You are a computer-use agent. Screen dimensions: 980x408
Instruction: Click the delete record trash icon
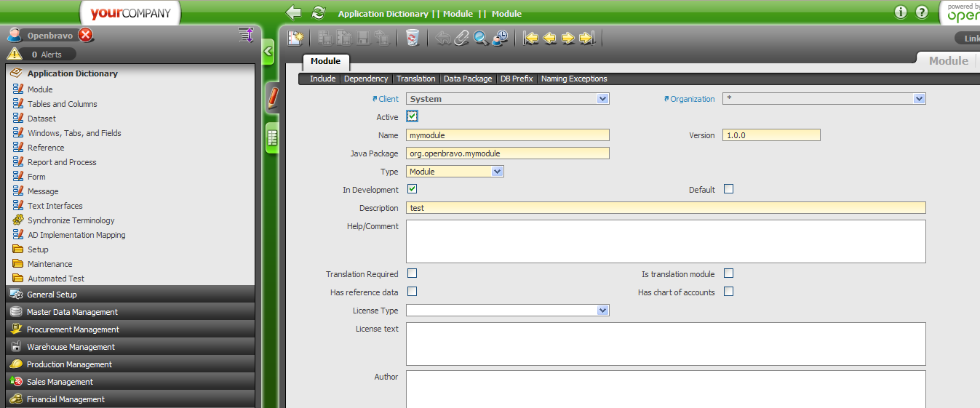click(413, 38)
